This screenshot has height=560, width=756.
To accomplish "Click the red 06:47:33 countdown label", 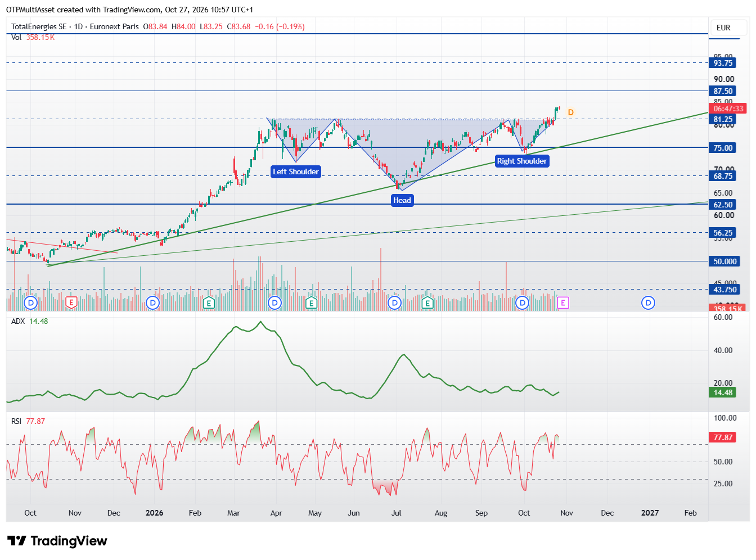I will (x=728, y=109).
